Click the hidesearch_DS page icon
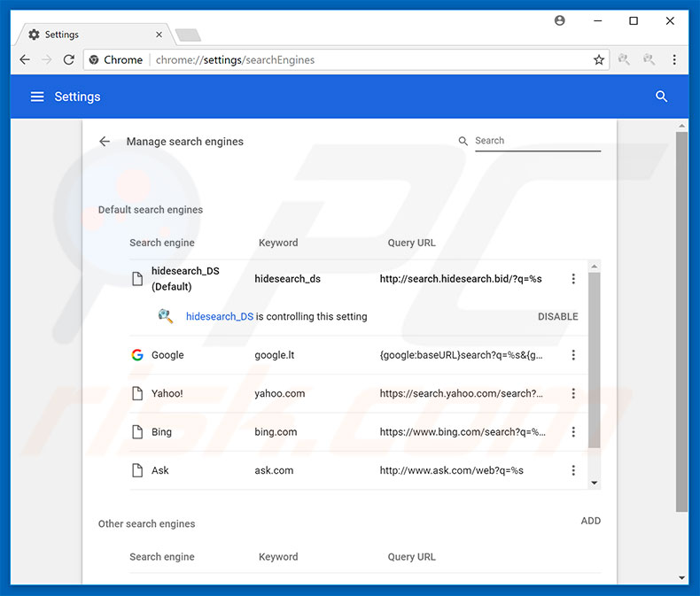Viewport: 700px width, 596px height. (x=137, y=279)
